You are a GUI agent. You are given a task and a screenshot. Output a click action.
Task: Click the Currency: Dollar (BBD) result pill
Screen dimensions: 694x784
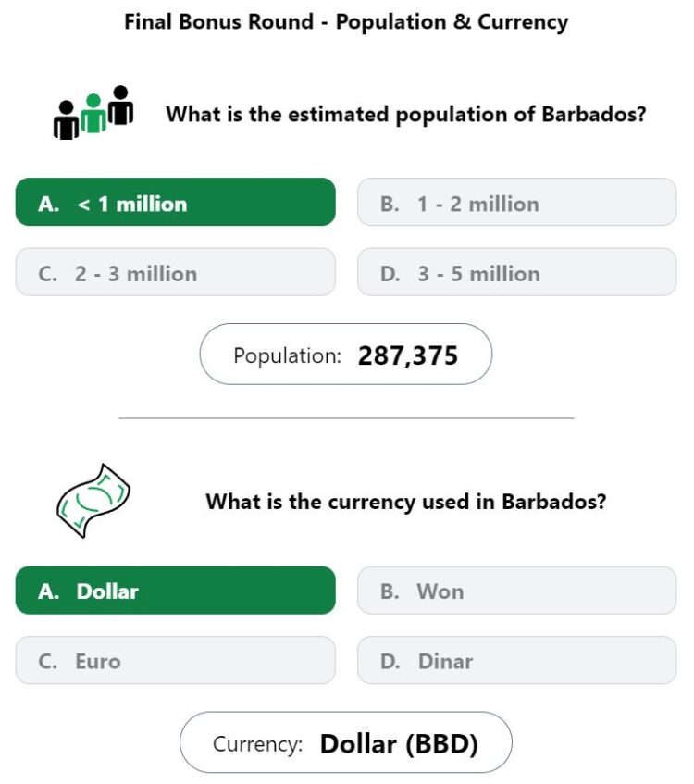(346, 742)
